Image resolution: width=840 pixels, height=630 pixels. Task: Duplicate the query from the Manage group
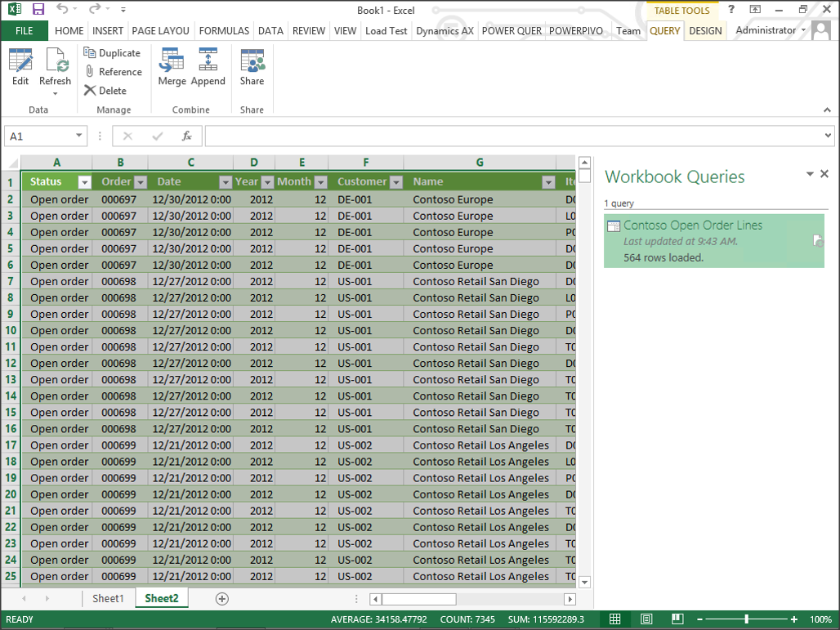click(x=112, y=53)
